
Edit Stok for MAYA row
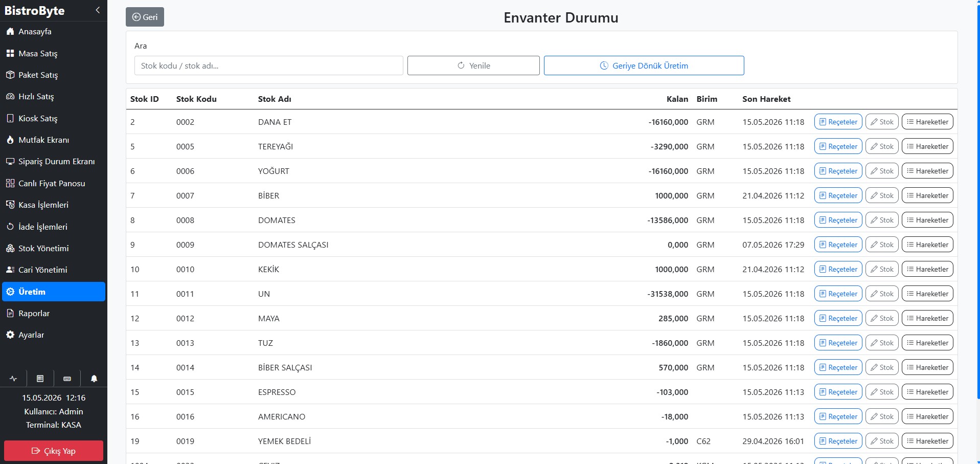click(882, 318)
